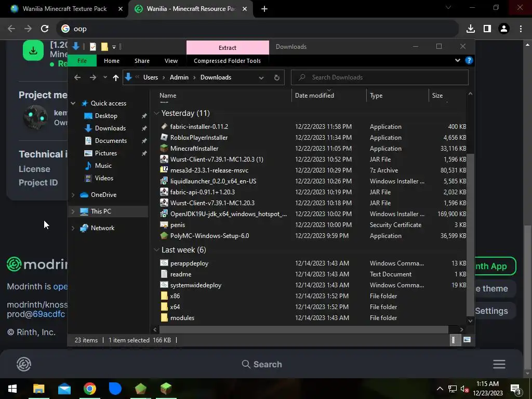Expand the This PC tree node
Image resolution: width=532 pixels, height=399 pixels.
tap(73, 211)
